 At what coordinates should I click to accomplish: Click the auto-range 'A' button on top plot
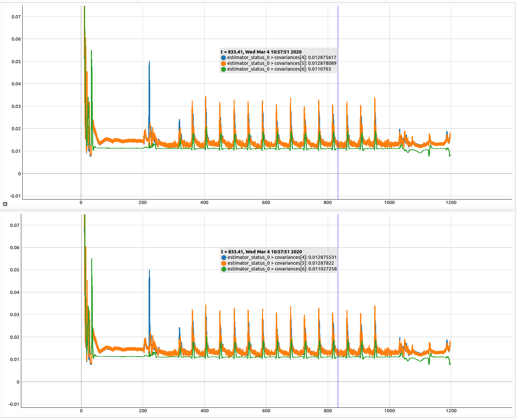coord(5,204)
